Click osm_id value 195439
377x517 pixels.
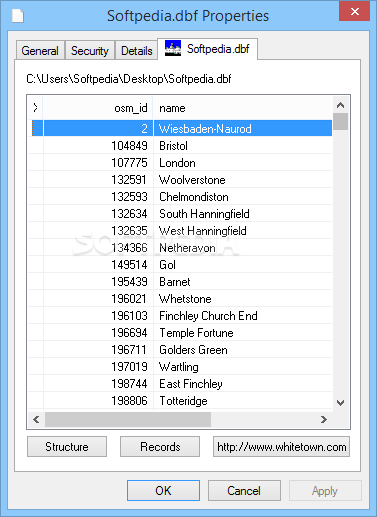pyautogui.click(x=129, y=282)
